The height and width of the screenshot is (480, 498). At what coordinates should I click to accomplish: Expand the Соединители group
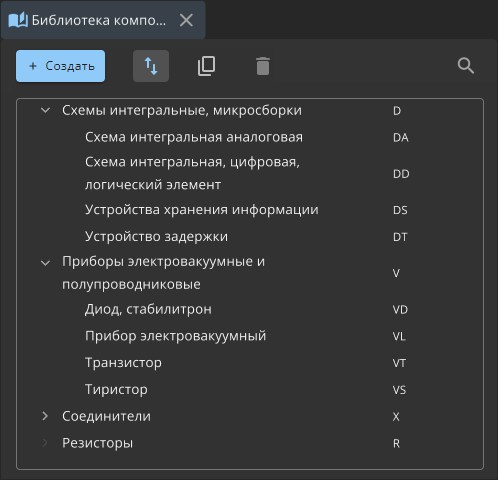coord(45,416)
